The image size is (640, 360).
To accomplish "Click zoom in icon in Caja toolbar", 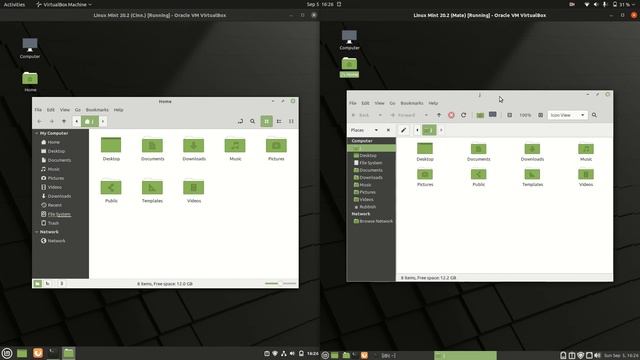I will (x=540, y=115).
